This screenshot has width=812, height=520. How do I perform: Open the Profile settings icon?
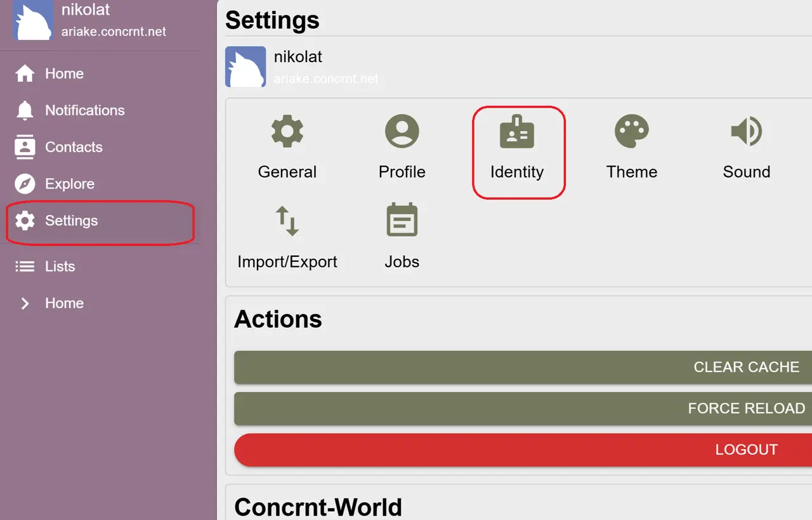[x=402, y=132]
